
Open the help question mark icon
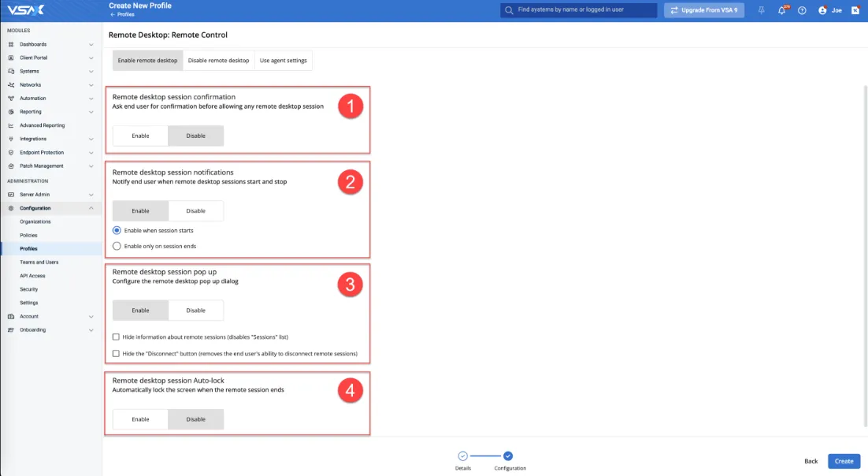(802, 10)
